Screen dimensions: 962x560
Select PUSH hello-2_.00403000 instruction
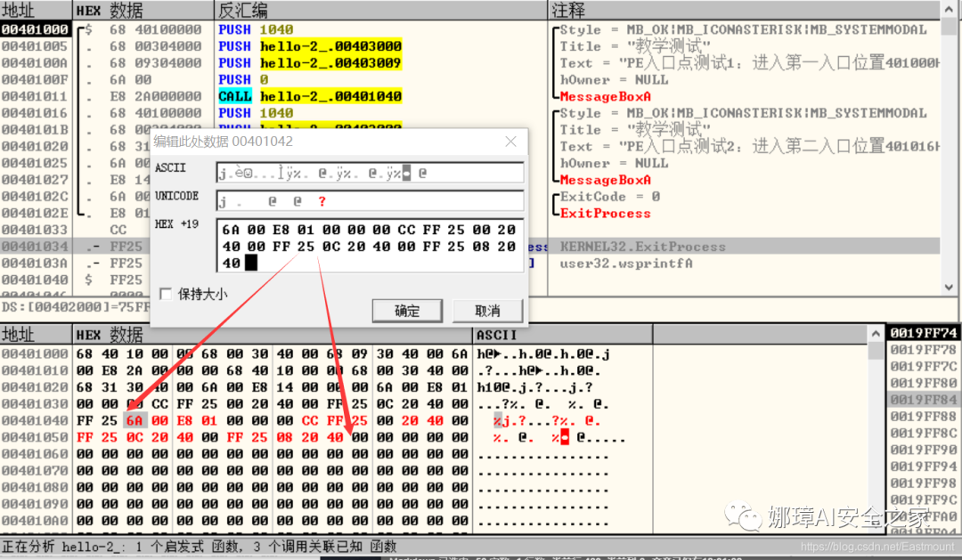point(310,46)
